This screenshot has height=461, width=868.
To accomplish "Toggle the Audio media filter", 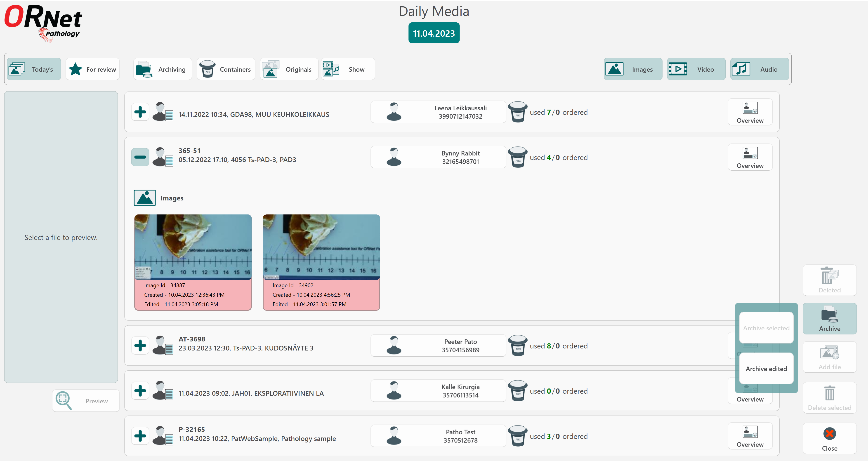I will click(x=759, y=69).
